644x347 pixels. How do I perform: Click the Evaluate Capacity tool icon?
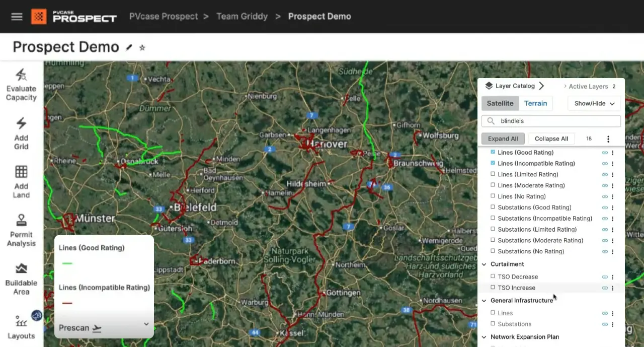21,76
